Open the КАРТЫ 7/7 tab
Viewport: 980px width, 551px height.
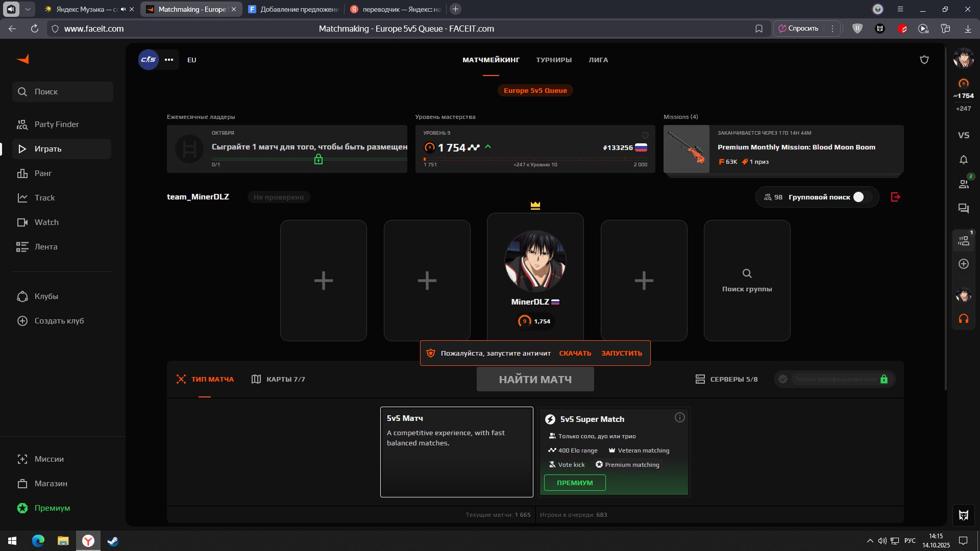pos(278,379)
